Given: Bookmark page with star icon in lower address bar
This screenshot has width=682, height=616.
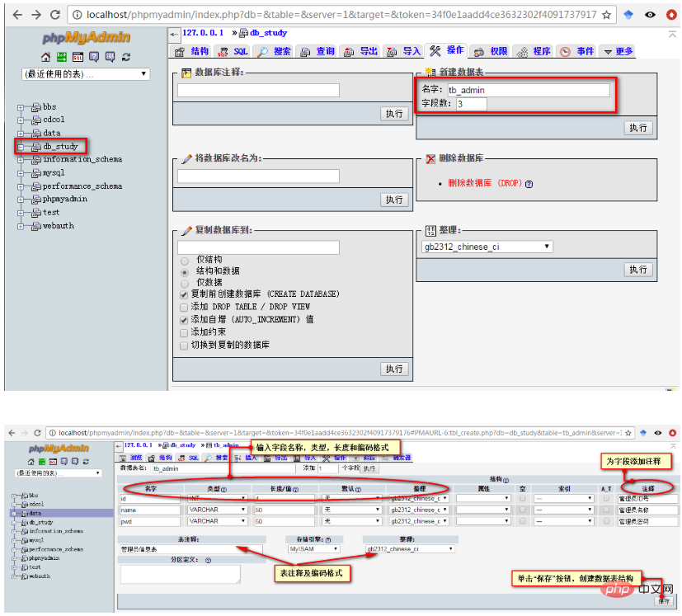Looking at the screenshot, I should (x=628, y=433).
